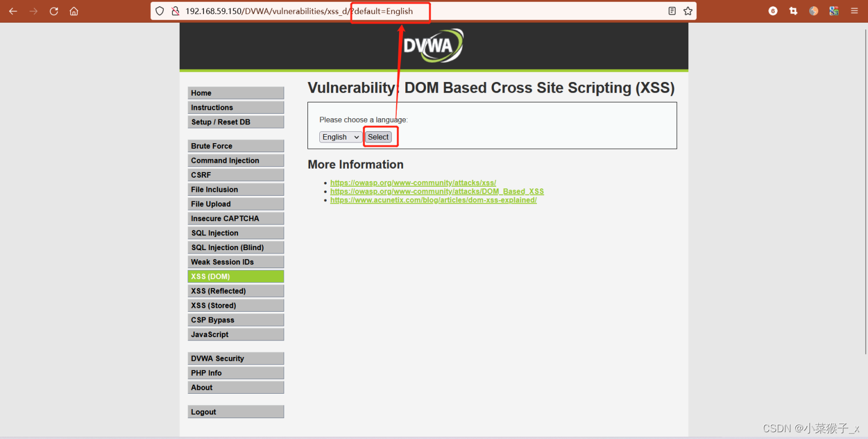Open the Brute Force page

(x=236, y=146)
